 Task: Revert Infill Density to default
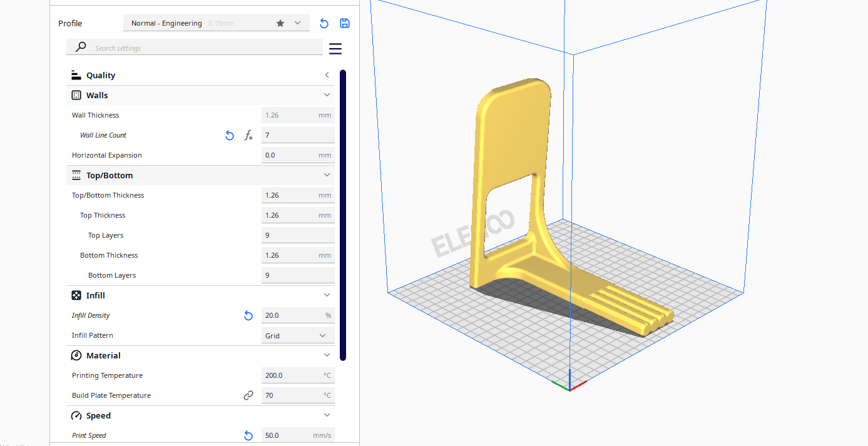pos(248,315)
